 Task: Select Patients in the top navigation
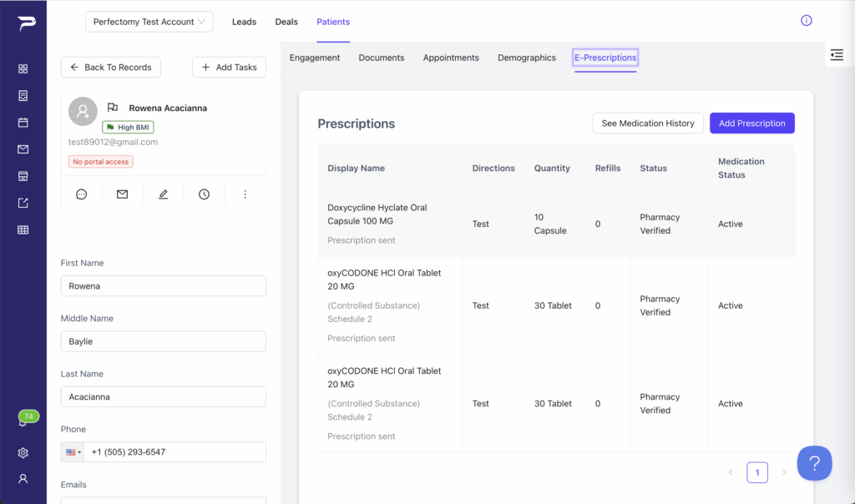(x=333, y=22)
